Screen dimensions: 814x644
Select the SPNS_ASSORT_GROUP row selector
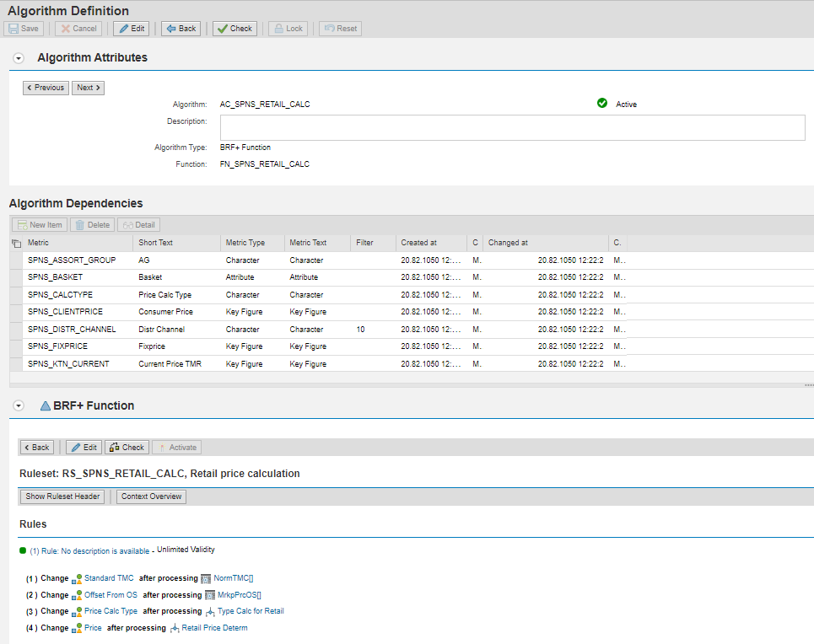click(16, 260)
